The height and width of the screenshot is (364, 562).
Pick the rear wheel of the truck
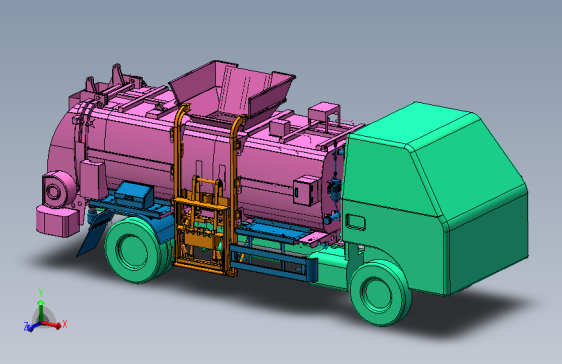(x=136, y=251)
